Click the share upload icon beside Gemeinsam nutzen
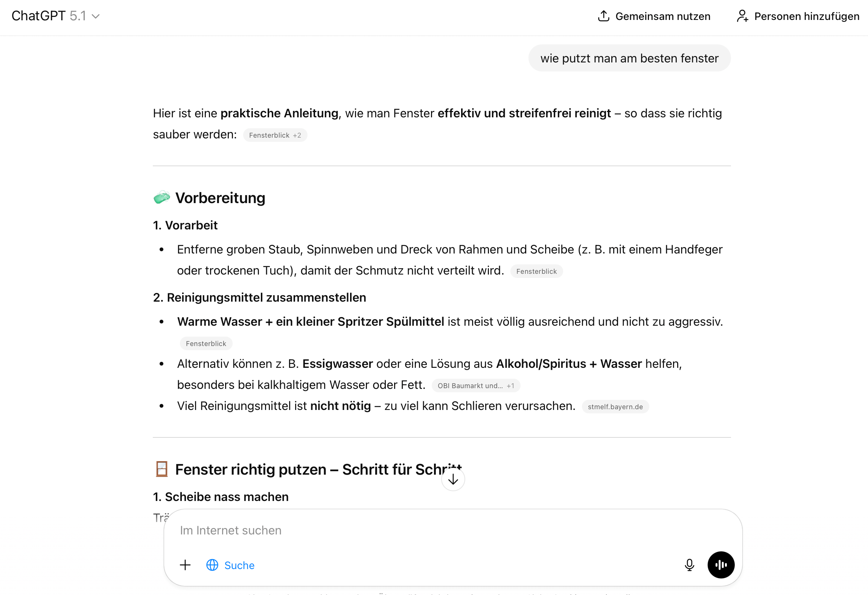 (x=604, y=16)
